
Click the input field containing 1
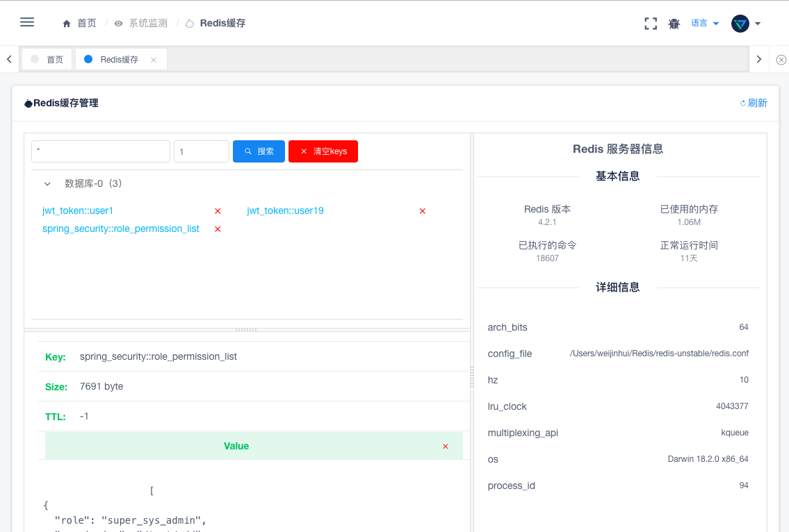(202, 151)
